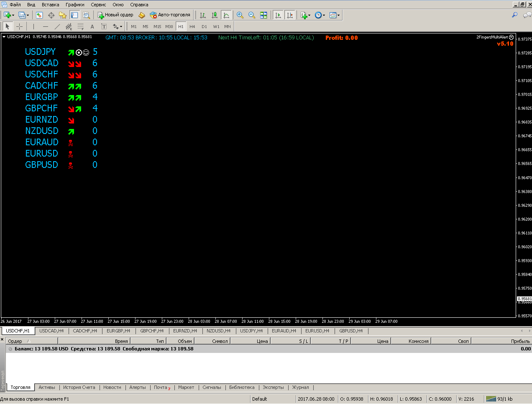
Task: Toggle the Terminal panel visibility icon
Action: [74, 15]
